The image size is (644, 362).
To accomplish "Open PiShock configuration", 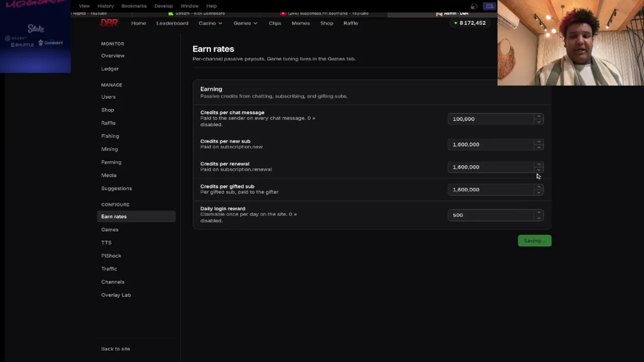I will click(111, 256).
